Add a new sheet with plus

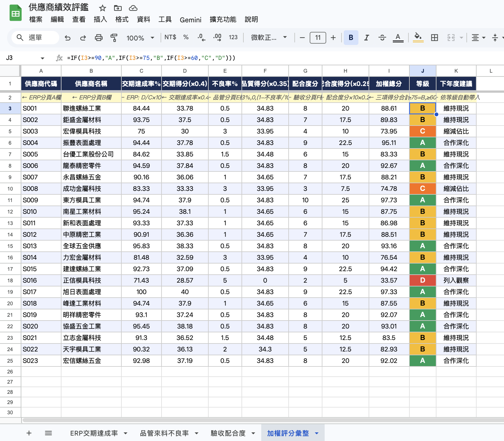29,433
